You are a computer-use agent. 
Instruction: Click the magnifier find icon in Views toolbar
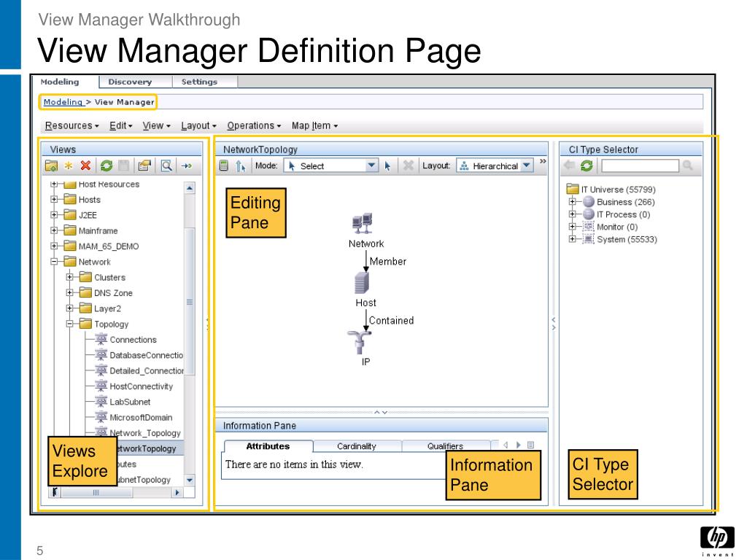pos(166,166)
